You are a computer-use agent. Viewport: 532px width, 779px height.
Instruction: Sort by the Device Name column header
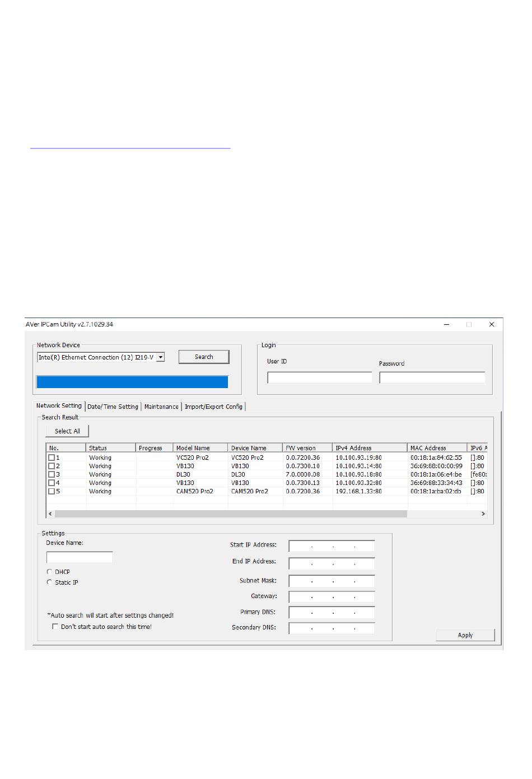[255, 448]
